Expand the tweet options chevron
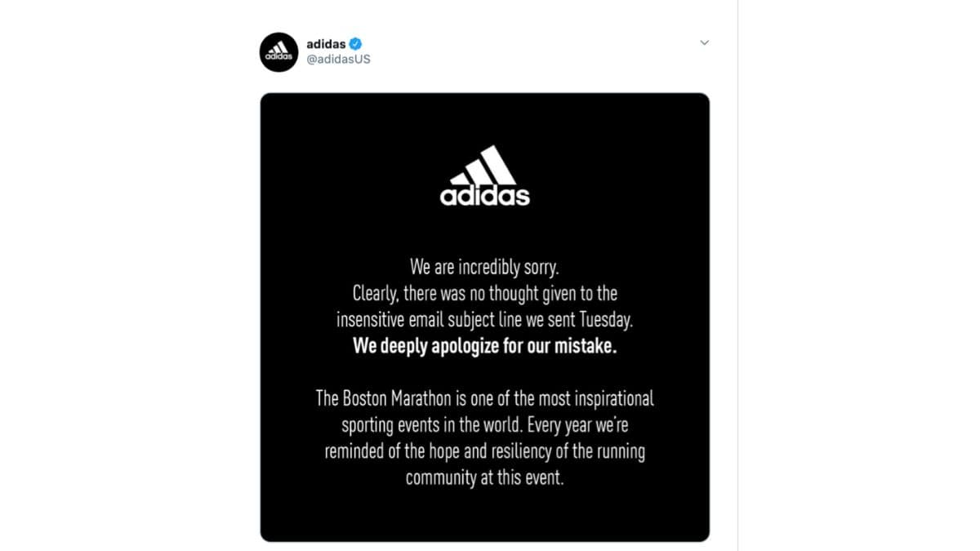 click(x=704, y=42)
